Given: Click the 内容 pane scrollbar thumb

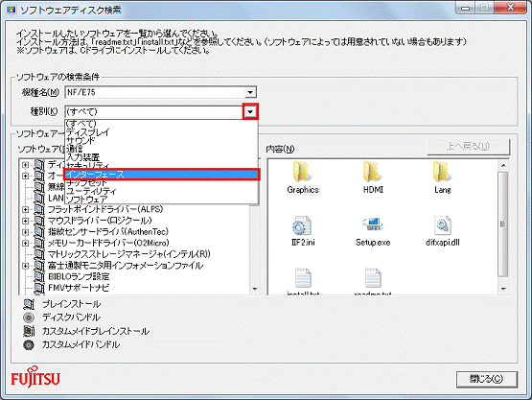Looking at the screenshot, I should point(503,224).
